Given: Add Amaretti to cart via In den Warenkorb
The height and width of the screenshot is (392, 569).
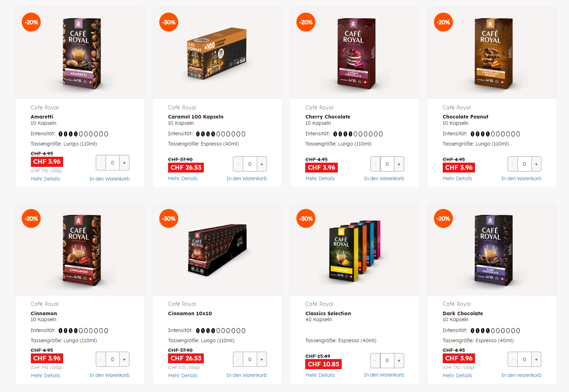Looking at the screenshot, I should click(109, 179).
